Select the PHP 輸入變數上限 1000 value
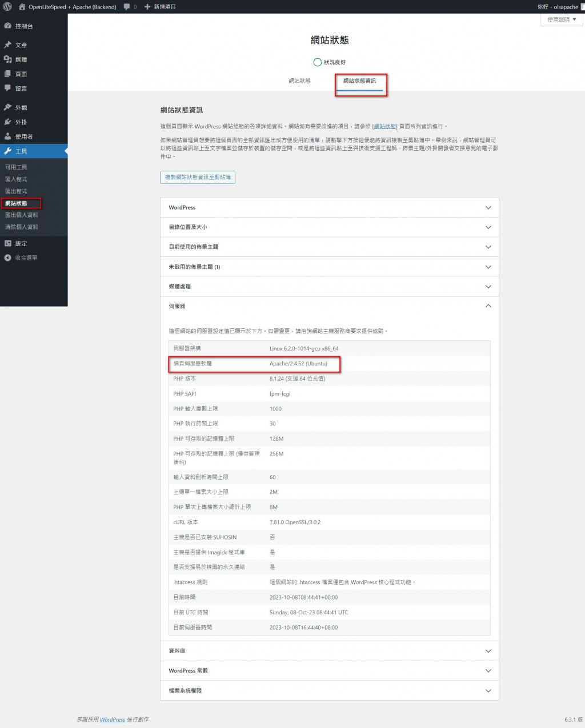This screenshot has width=585, height=728. click(x=275, y=409)
